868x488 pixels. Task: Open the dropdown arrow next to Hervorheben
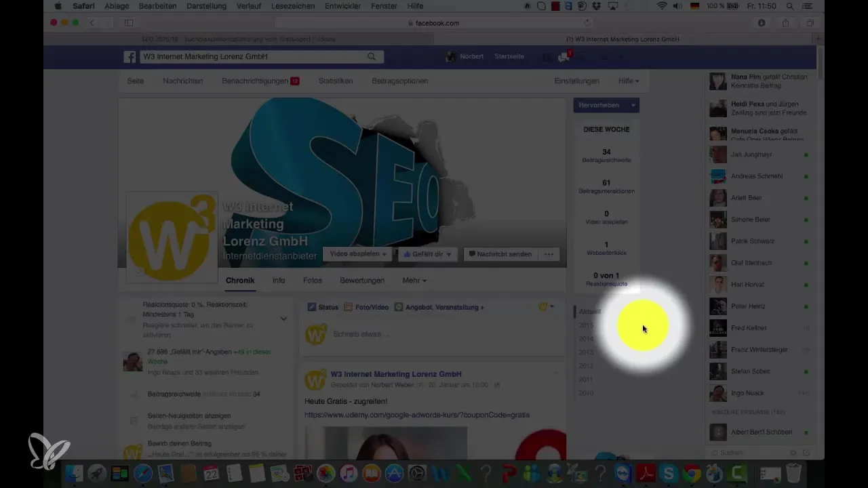(x=633, y=105)
